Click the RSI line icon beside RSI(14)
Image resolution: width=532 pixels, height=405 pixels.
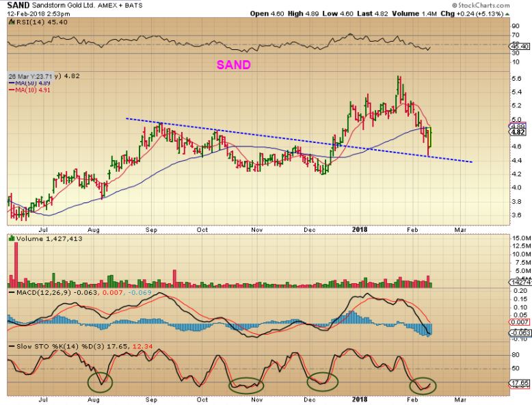(x=12, y=22)
